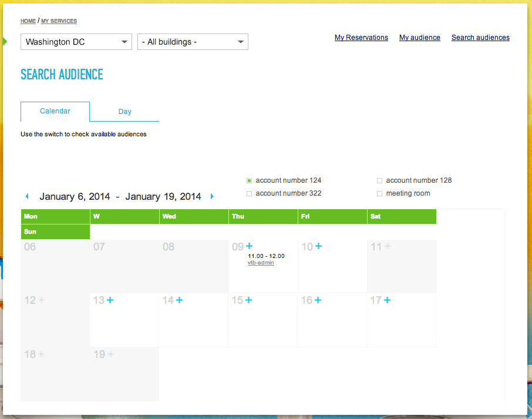The width and height of the screenshot is (532, 419).
Task: Open My Reservations link
Action: point(361,38)
